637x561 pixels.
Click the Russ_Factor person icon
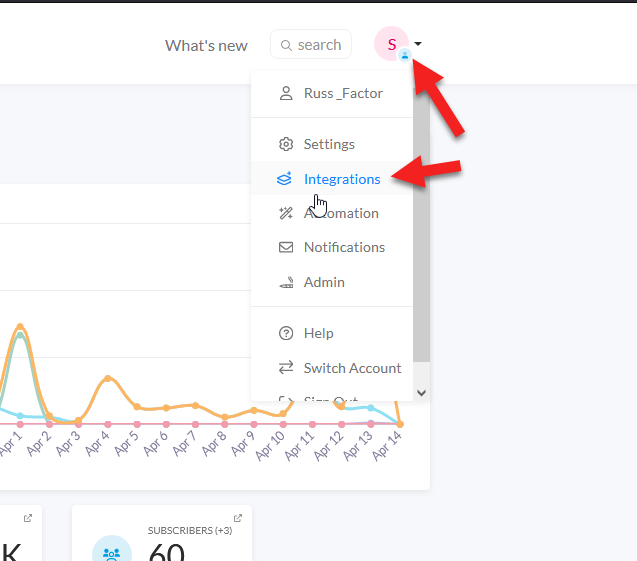click(x=286, y=93)
